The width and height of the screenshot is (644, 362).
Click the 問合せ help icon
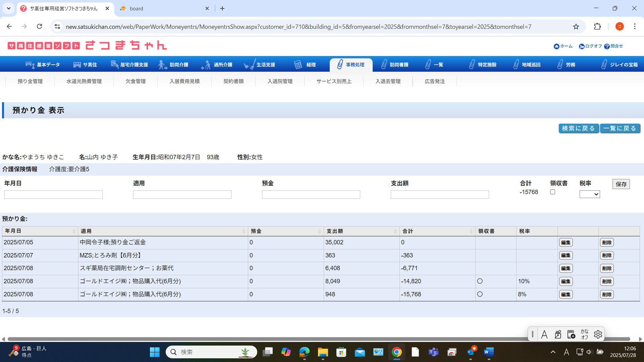(607, 47)
